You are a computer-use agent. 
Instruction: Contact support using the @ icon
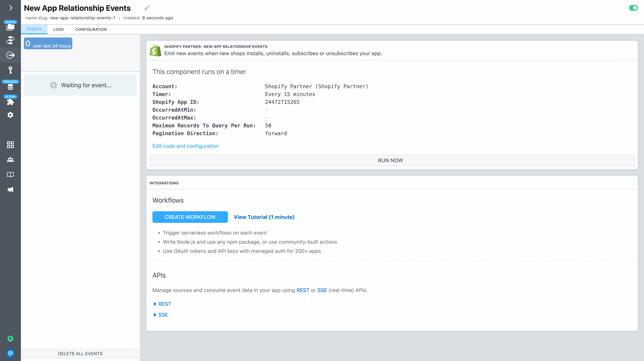coord(10,354)
